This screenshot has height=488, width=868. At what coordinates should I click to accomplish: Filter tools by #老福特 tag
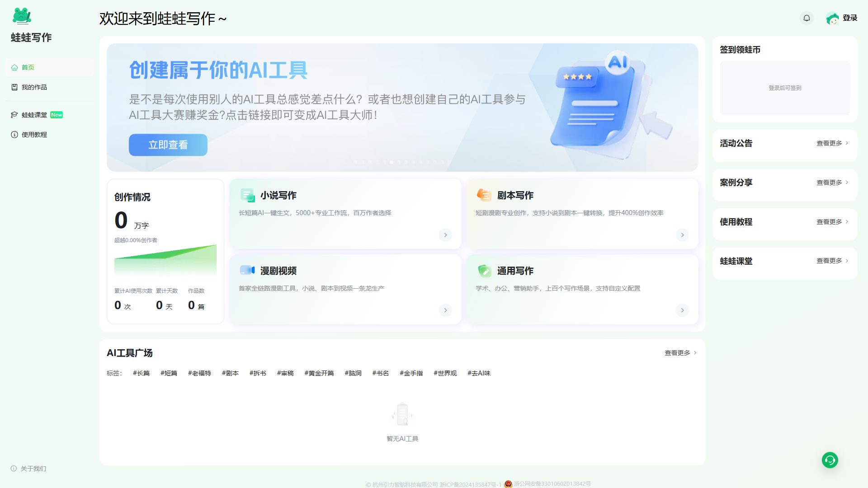pos(199,373)
